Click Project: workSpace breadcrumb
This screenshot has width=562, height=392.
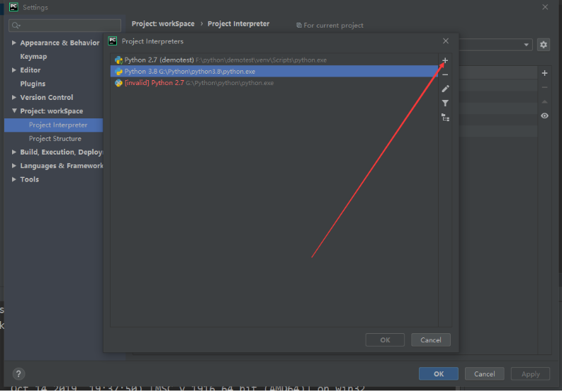pyautogui.click(x=163, y=24)
